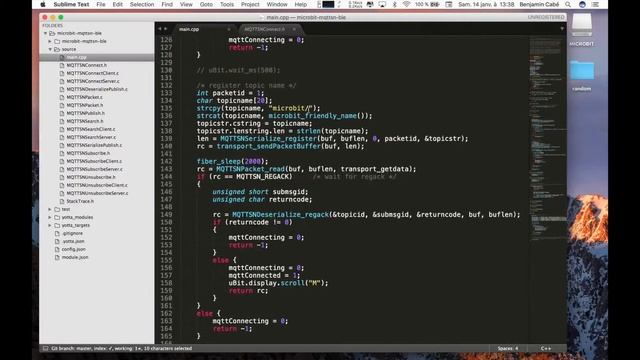Close the MQTTSNConnect.h tab
This screenshot has width=640, height=360.
294,29
